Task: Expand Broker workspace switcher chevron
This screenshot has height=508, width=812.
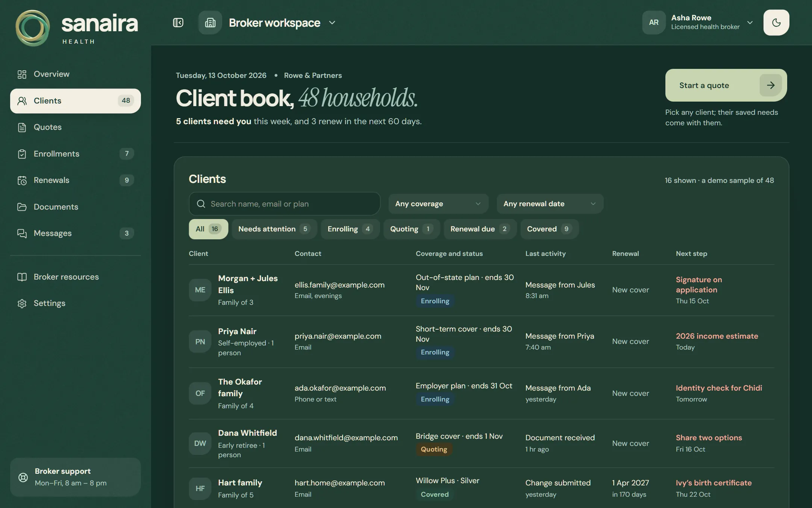Action: pos(332,23)
